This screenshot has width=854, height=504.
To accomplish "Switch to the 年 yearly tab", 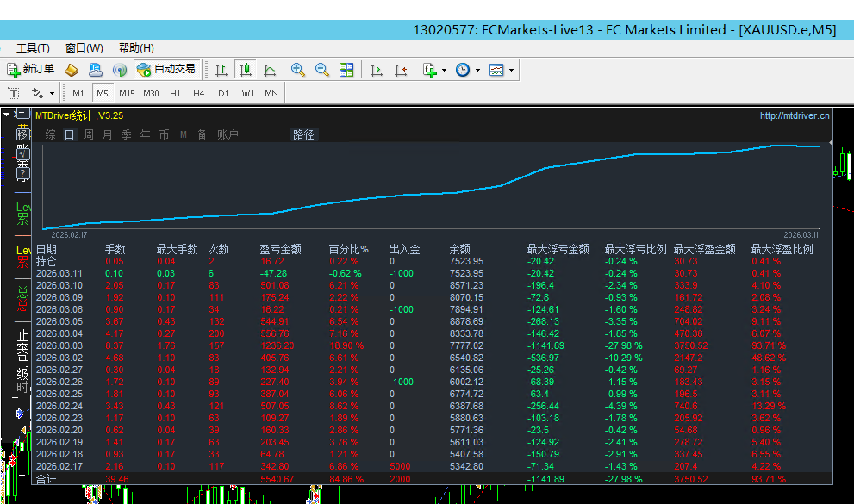I will 145,134.
